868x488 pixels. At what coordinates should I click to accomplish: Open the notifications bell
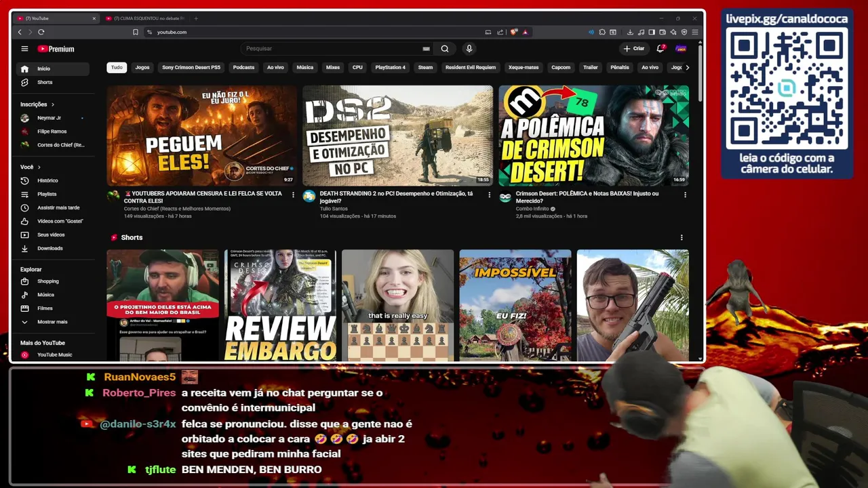click(x=660, y=49)
